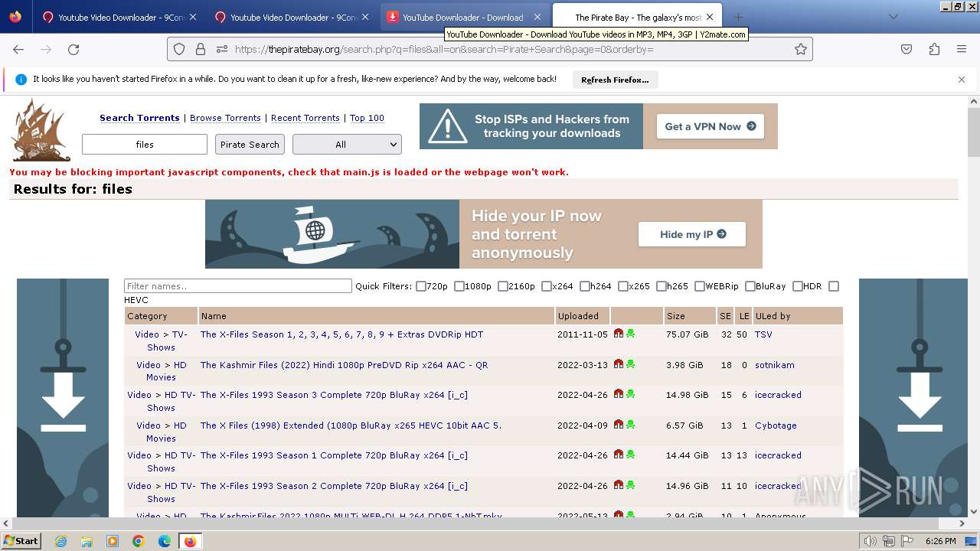
Task: Open Internet Explorer from the taskbar
Action: (60, 541)
